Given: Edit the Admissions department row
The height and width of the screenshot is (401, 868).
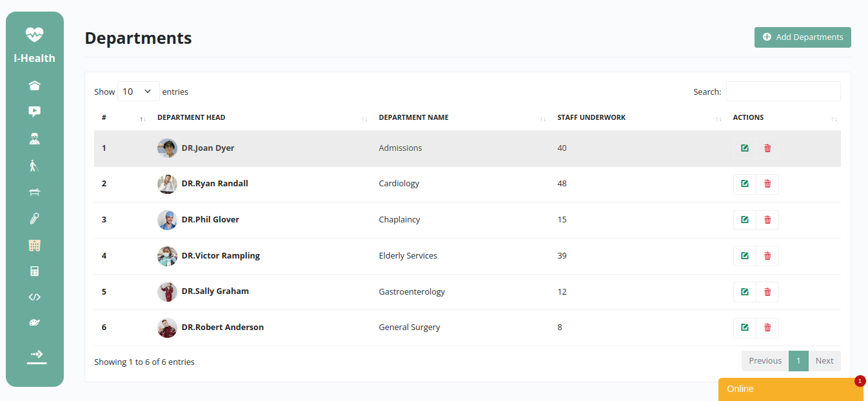Looking at the screenshot, I should pyautogui.click(x=745, y=148).
